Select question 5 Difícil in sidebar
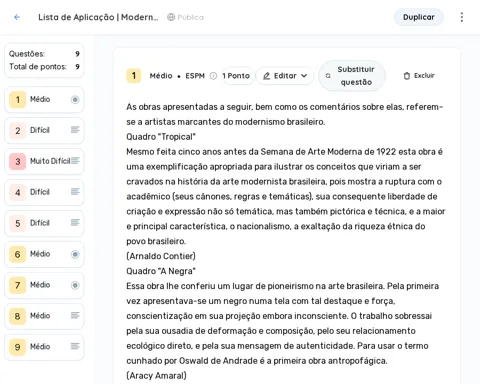The width and height of the screenshot is (480, 384). 44,223
